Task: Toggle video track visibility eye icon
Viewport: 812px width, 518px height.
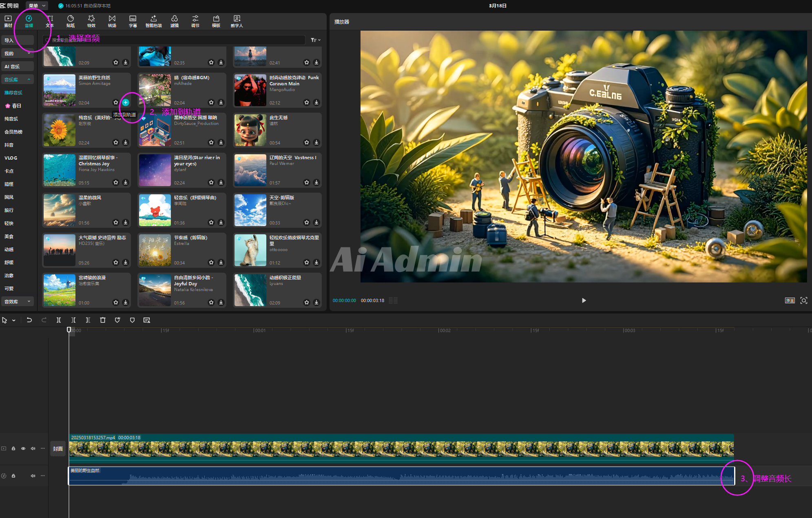Action: point(23,449)
